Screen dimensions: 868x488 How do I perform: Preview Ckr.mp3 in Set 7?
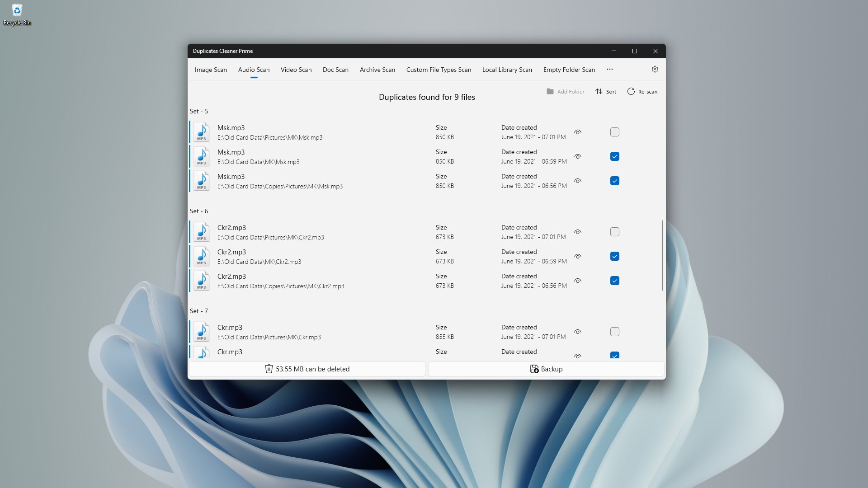[577, 331]
